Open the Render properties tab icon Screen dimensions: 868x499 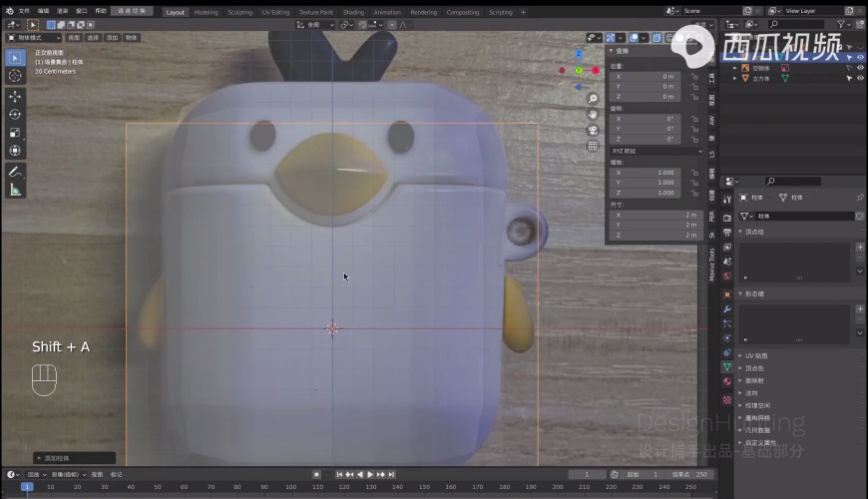coord(727,218)
